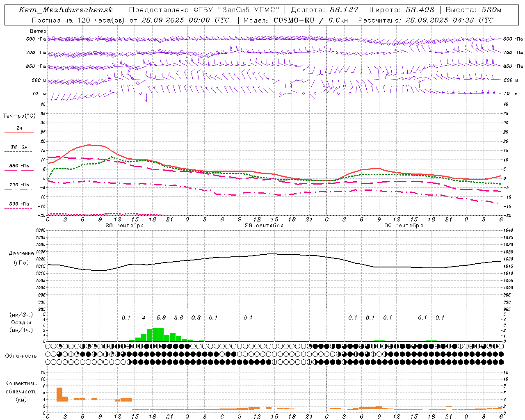The width and height of the screenshot is (525, 420).
Task: Click the Облачность cloud cover label
Action: click(21, 356)
